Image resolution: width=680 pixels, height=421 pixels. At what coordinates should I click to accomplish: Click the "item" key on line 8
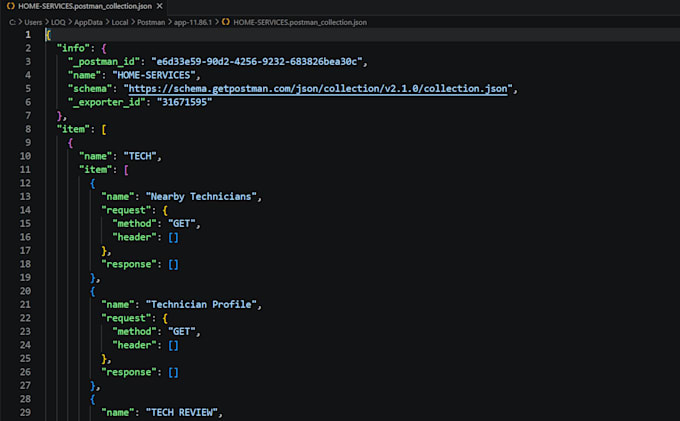click(73, 129)
